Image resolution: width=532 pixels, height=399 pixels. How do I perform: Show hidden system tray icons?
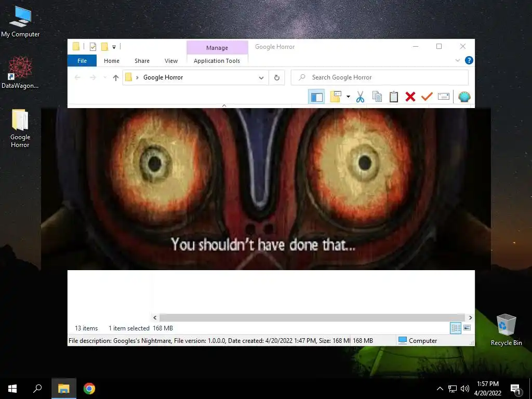pos(440,389)
